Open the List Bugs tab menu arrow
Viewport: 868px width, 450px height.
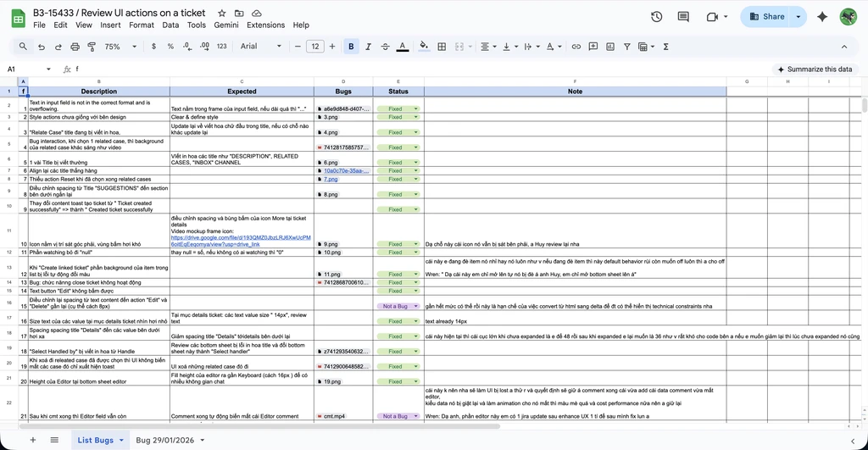(121, 441)
